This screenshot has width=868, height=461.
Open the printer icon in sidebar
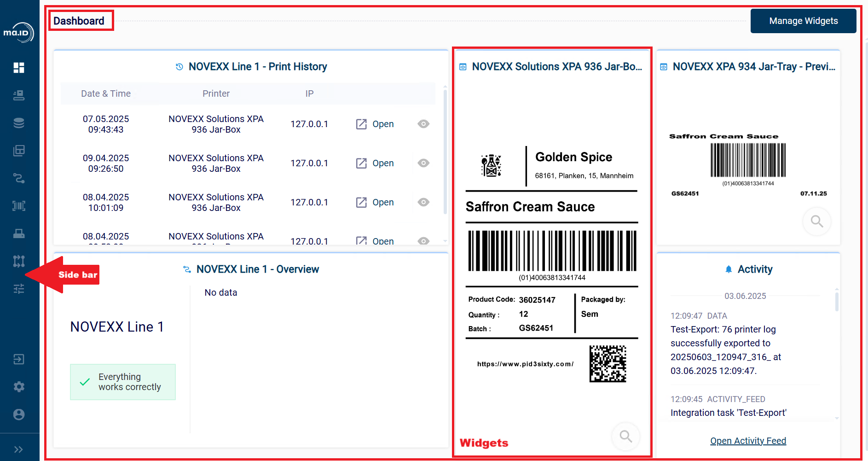point(19,233)
